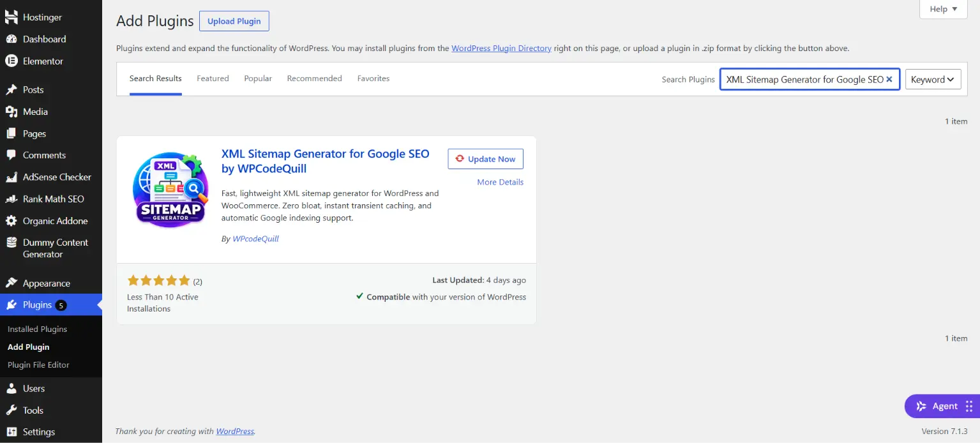Screen dimensions: 980x443
Task: Switch to the Search Results tab
Action: tap(155, 79)
